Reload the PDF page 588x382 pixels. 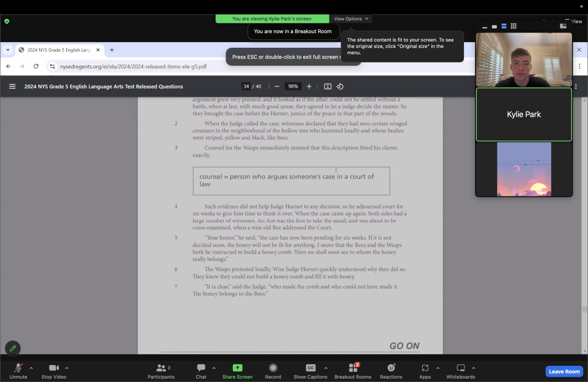click(36, 67)
